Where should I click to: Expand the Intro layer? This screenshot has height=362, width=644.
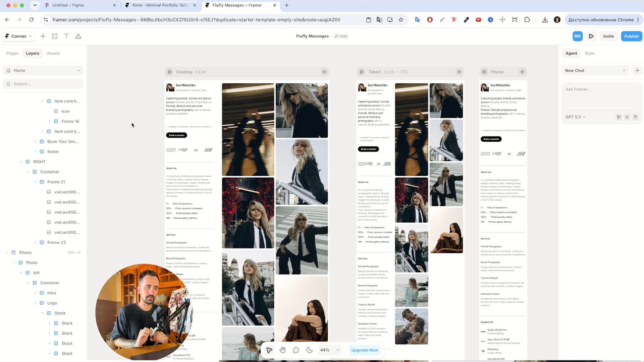point(35,293)
